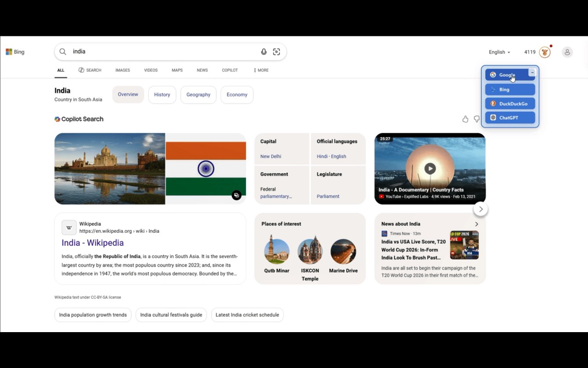Click the Bing logo
Viewport: 588px width, 368px height.
tap(15, 52)
